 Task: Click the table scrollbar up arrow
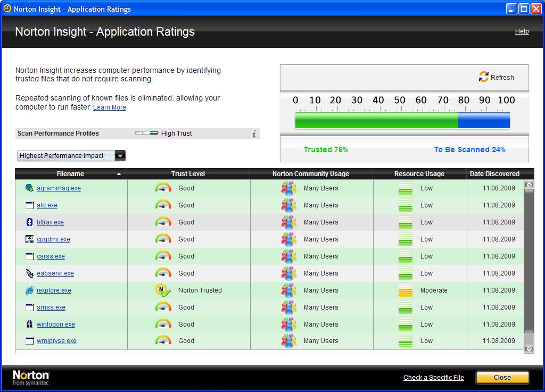529,185
